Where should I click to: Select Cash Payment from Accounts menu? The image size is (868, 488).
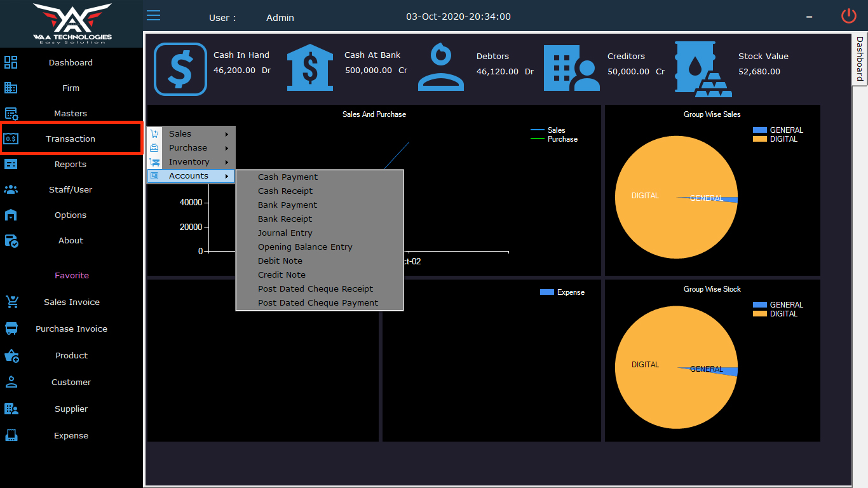(x=287, y=177)
